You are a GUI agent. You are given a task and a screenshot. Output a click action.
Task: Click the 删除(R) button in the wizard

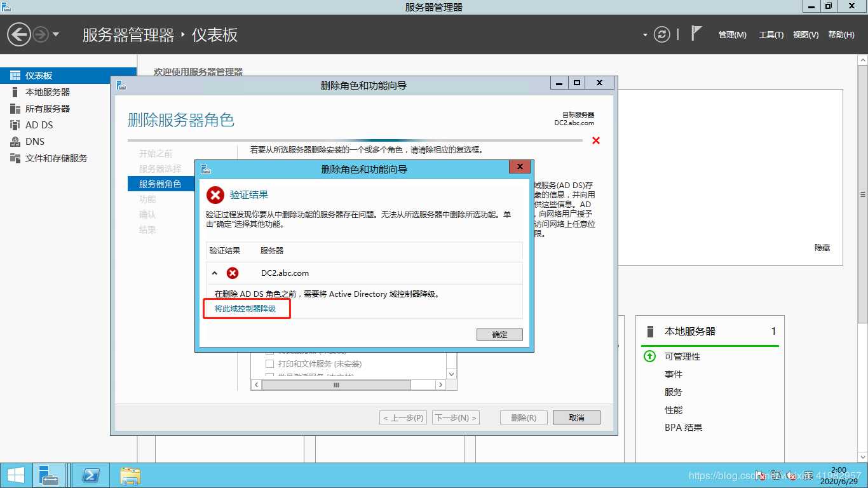pyautogui.click(x=524, y=417)
